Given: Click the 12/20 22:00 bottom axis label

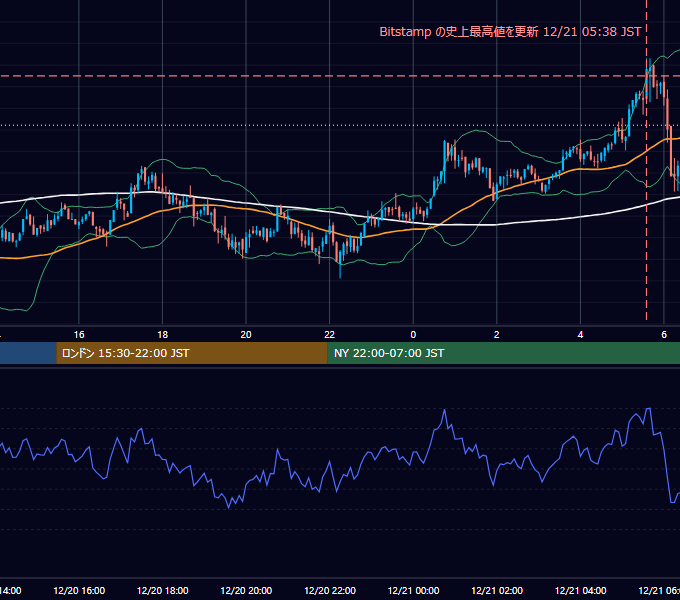Looking at the screenshot, I should 330,590.
